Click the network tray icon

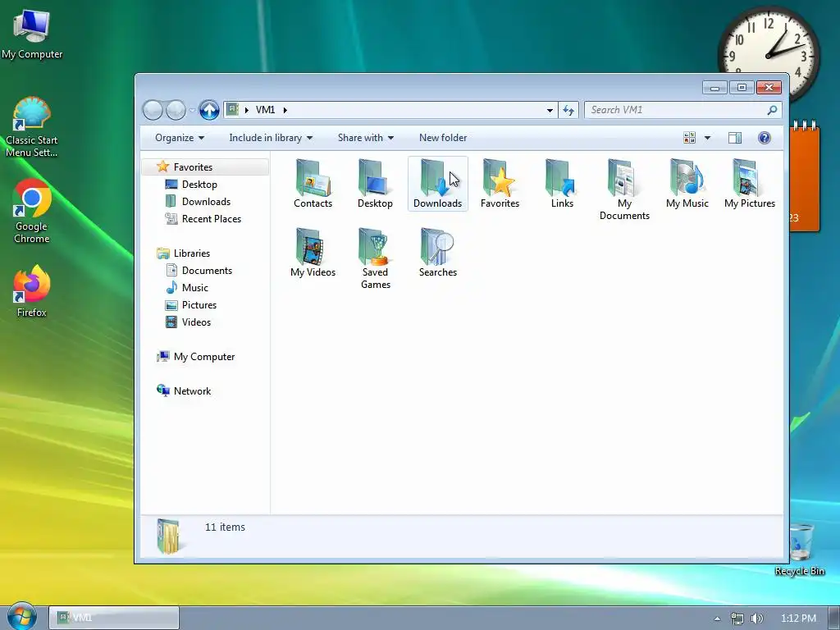pyautogui.click(x=737, y=619)
